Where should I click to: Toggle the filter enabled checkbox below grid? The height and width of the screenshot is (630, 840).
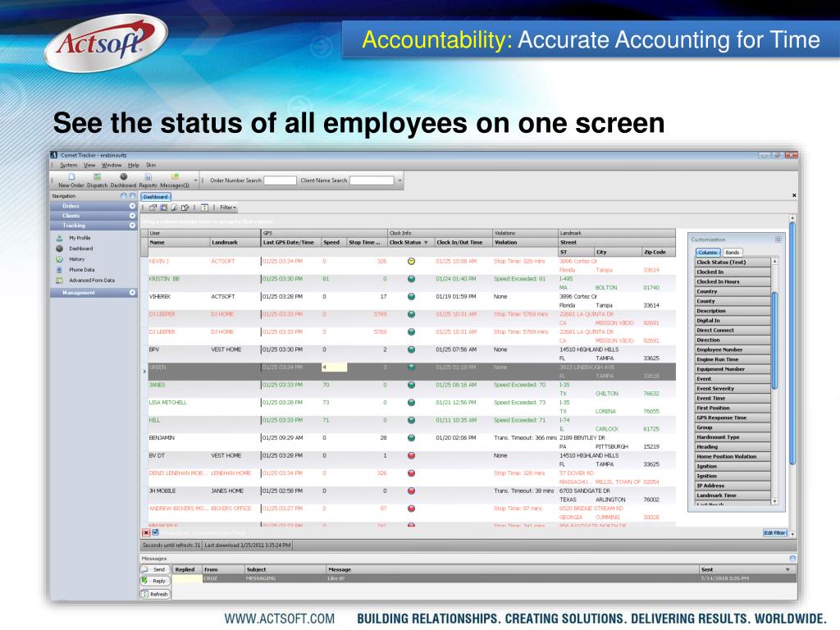pyautogui.click(x=155, y=532)
